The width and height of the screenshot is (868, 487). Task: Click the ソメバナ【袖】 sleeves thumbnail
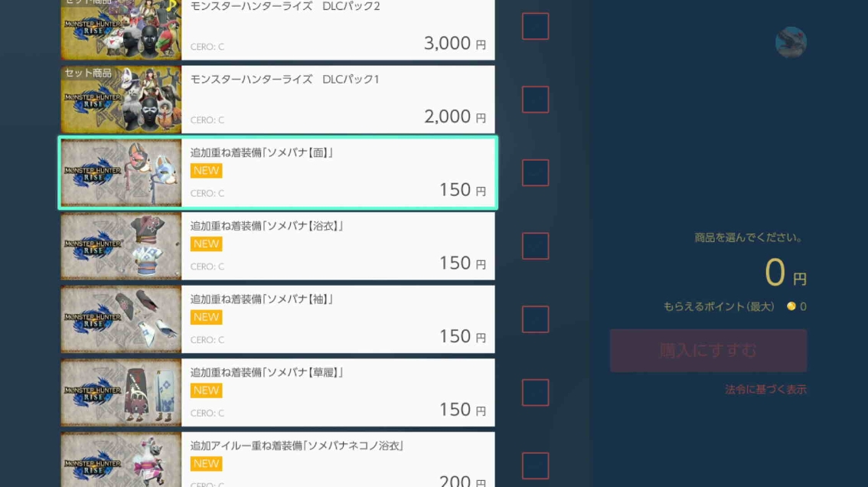pos(121,319)
